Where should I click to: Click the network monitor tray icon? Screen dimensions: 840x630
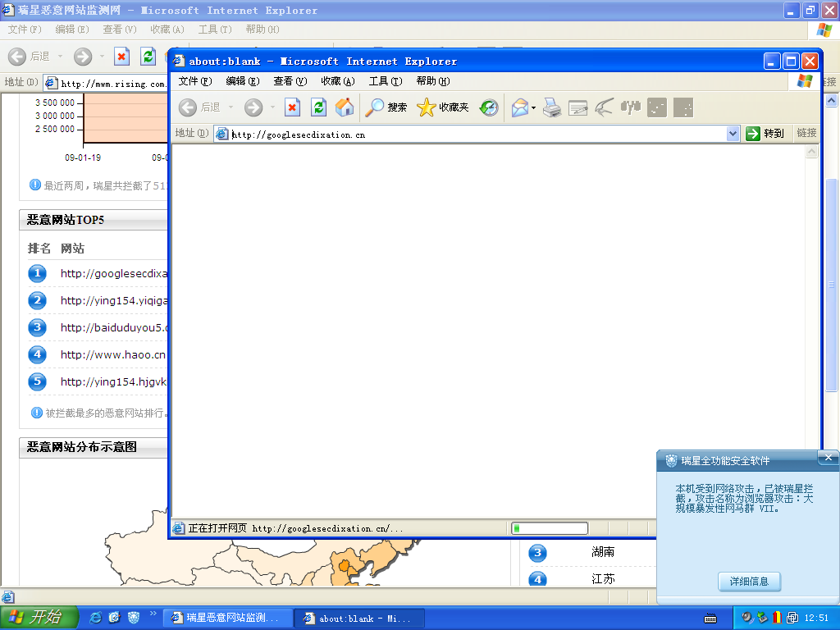tap(792, 618)
